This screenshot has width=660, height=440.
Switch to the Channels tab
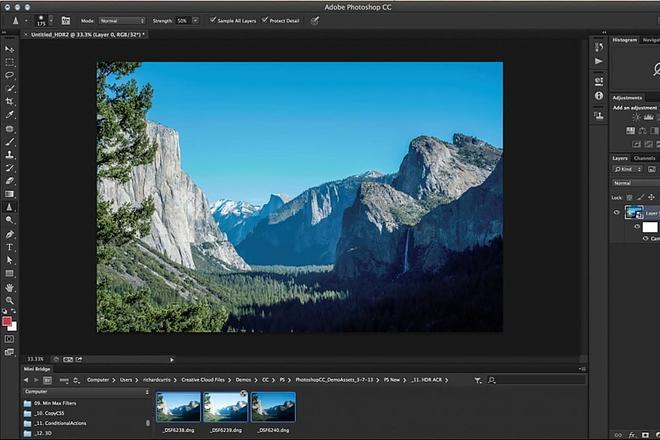pos(644,158)
